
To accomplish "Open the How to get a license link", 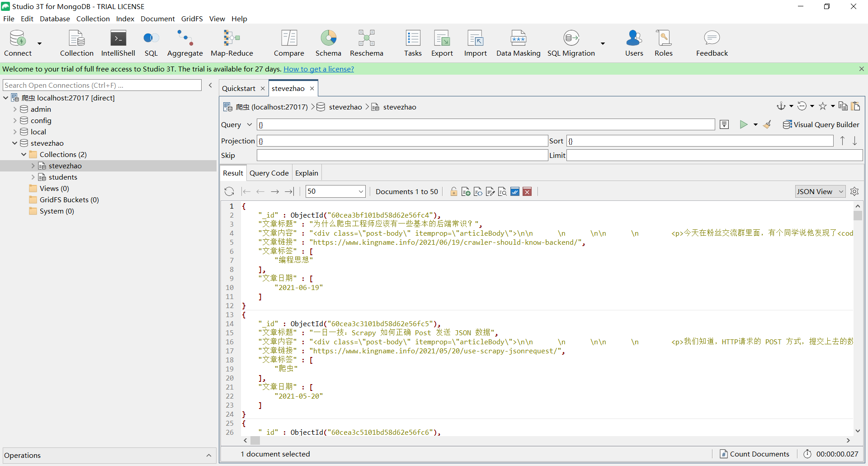I will click(x=319, y=69).
